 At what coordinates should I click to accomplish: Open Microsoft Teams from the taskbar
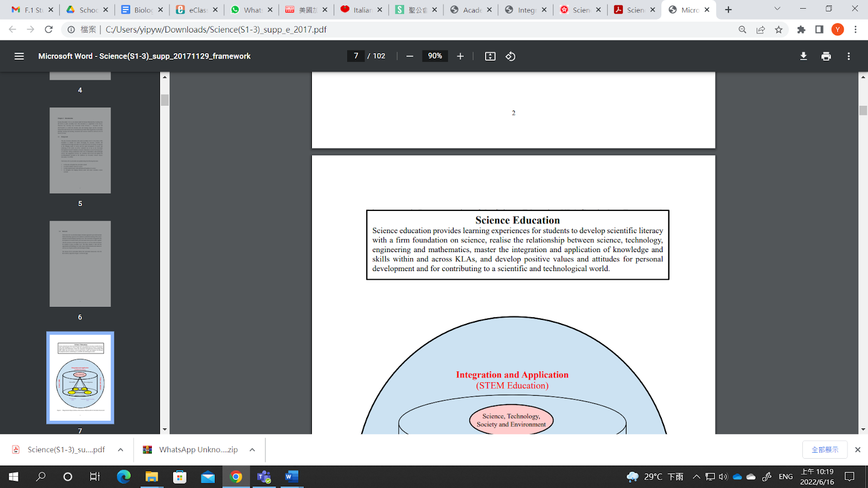(x=264, y=477)
